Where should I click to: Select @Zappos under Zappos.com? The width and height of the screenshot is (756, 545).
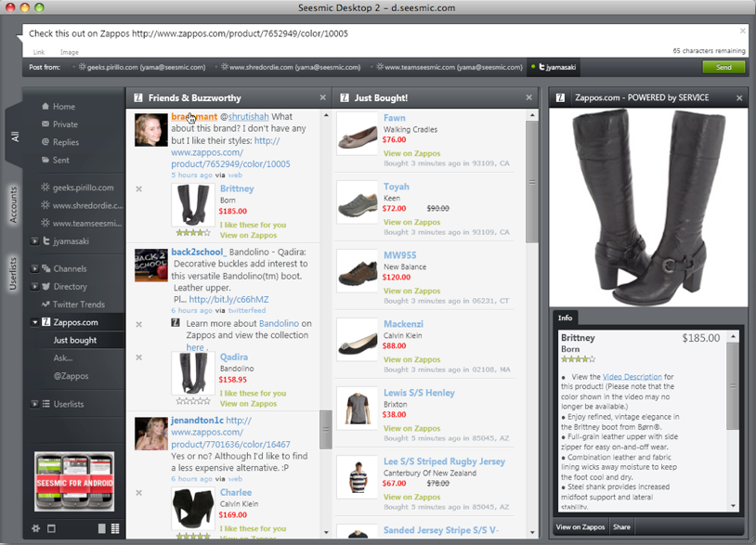[71, 376]
